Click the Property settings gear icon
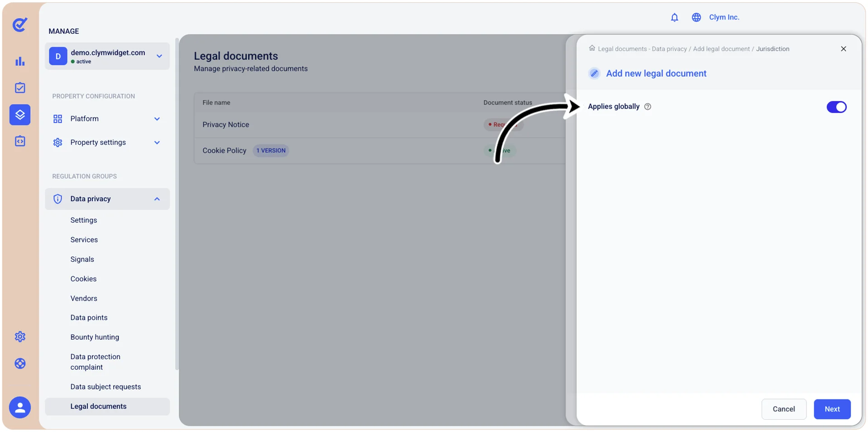 pos(58,142)
